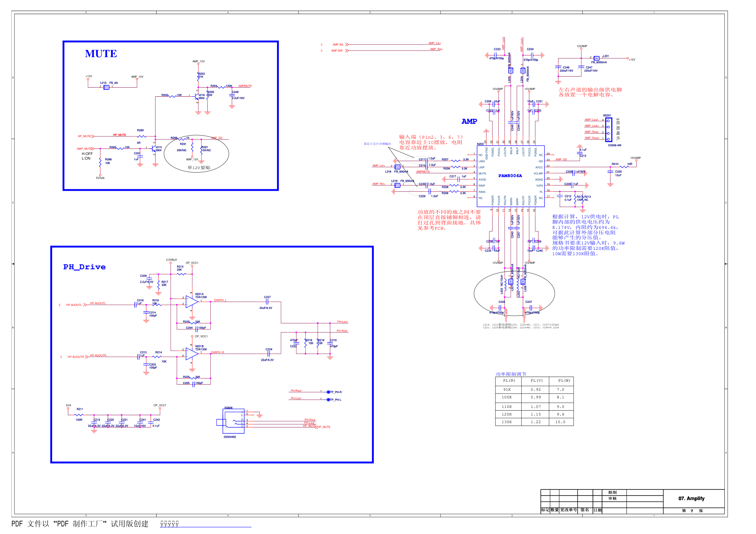Select the R203 47K resistor label
The width and height of the screenshot is (756, 534).
tap(201, 75)
